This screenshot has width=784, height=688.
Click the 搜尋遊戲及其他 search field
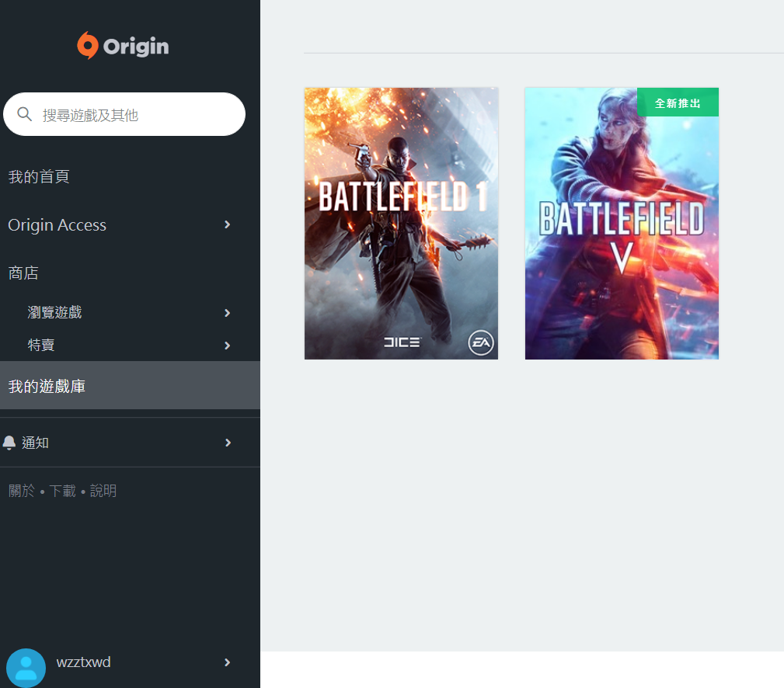click(124, 114)
